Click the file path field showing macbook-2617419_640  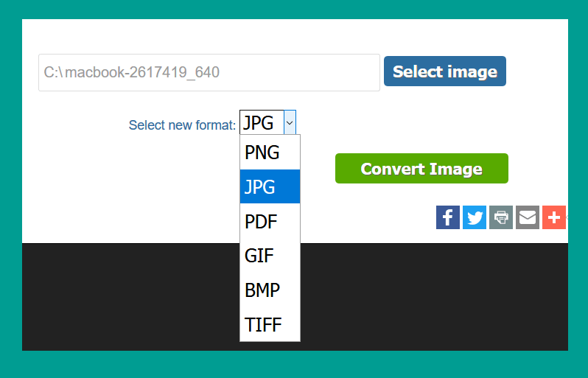209,72
